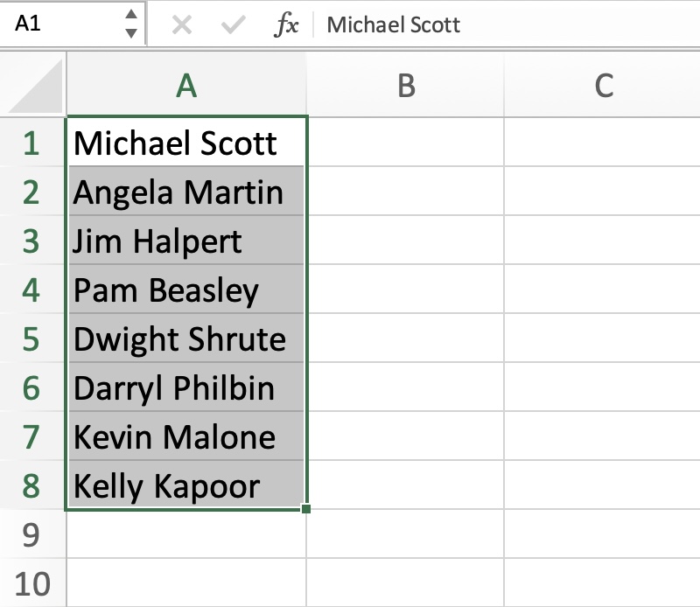Open the fx insert function button
The height and width of the screenshot is (607, 700).
[x=286, y=24]
